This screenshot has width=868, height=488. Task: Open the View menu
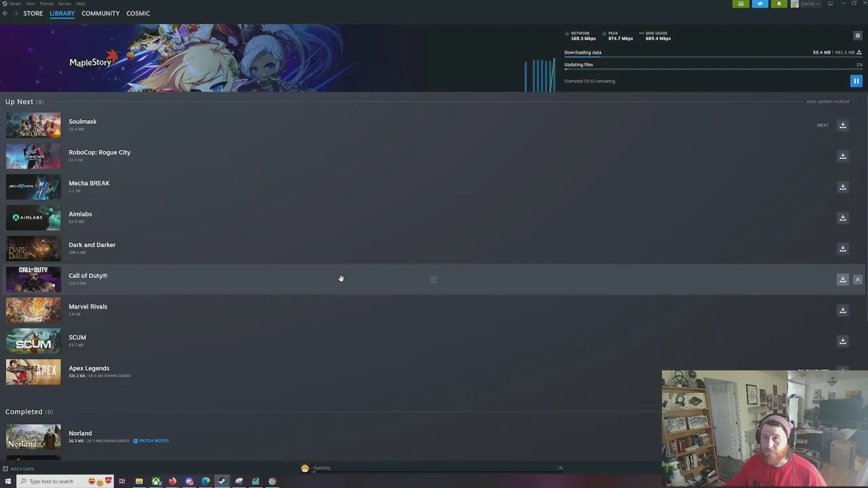[31, 3]
